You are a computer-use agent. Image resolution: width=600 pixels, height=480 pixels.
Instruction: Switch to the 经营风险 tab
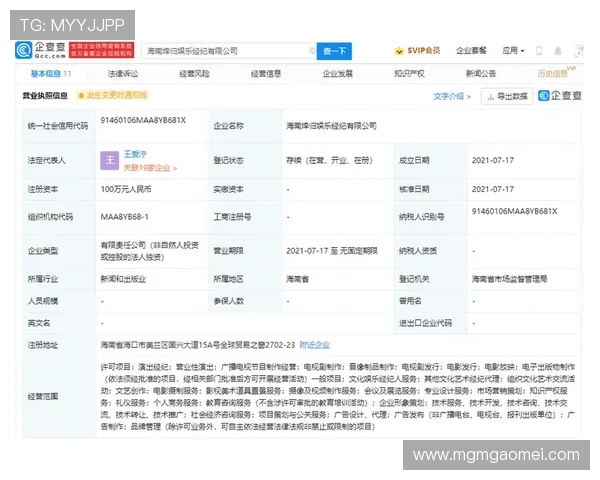(x=194, y=73)
